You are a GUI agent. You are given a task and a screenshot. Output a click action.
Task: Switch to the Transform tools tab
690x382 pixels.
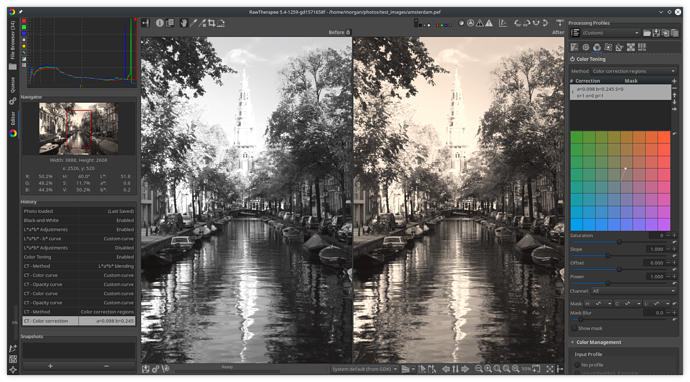click(619, 47)
